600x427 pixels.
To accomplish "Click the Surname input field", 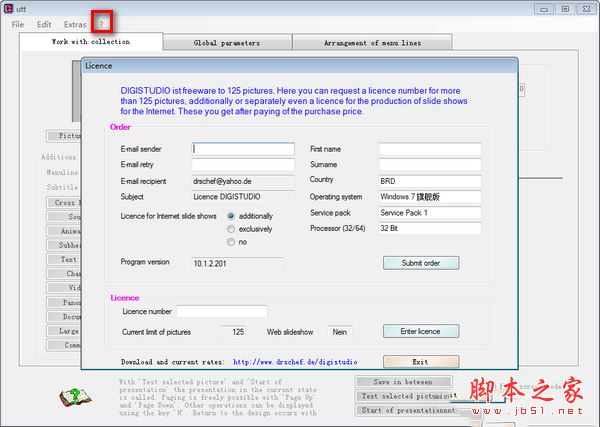I will [x=430, y=165].
